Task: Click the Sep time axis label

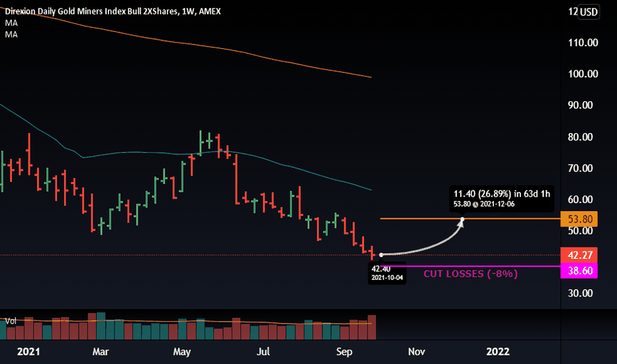Action: (344, 351)
